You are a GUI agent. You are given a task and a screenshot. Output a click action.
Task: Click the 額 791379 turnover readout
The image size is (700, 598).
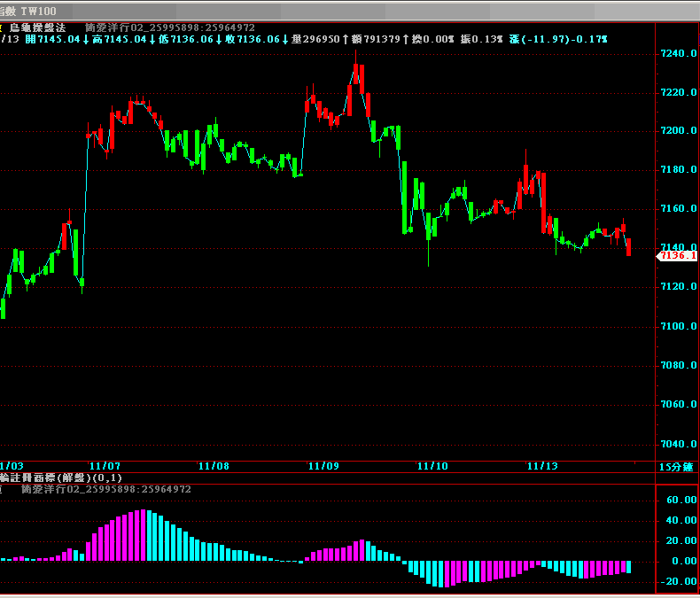pos(375,40)
